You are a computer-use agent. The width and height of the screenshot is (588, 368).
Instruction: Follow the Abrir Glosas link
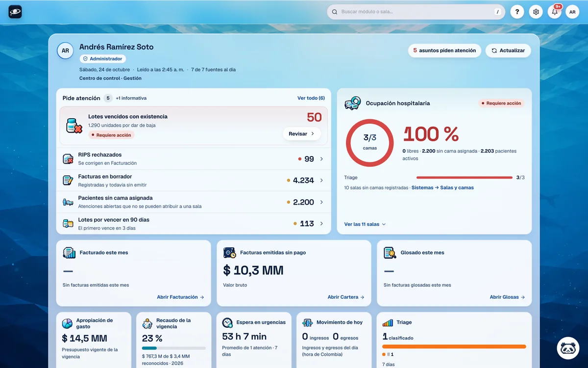[507, 297]
